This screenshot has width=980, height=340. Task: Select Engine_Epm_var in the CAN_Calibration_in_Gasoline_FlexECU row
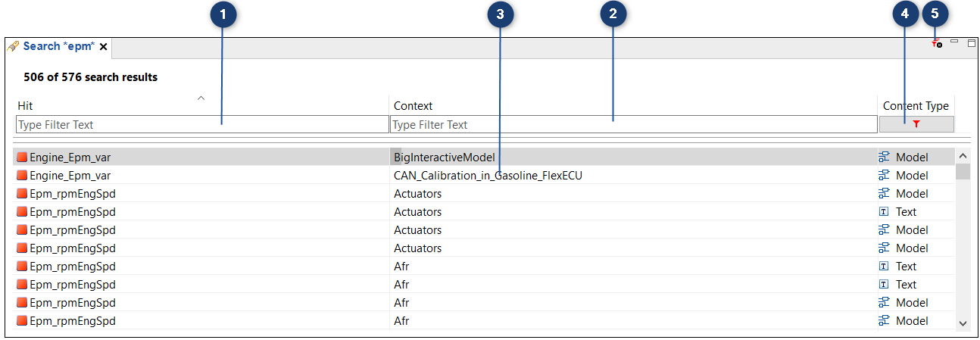tap(70, 176)
